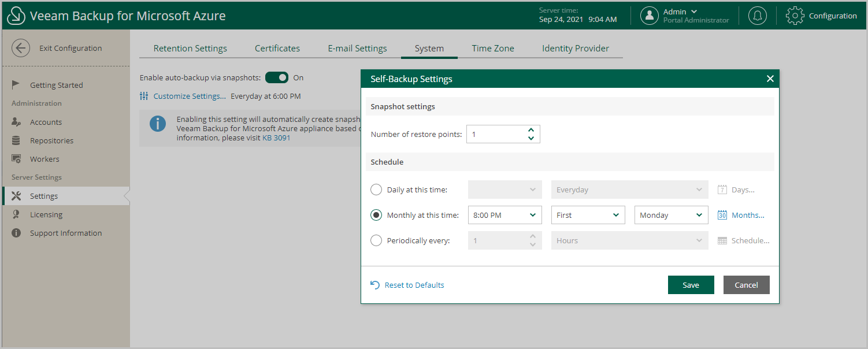Switch to the Certificates tab
868x349 pixels.
(277, 49)
